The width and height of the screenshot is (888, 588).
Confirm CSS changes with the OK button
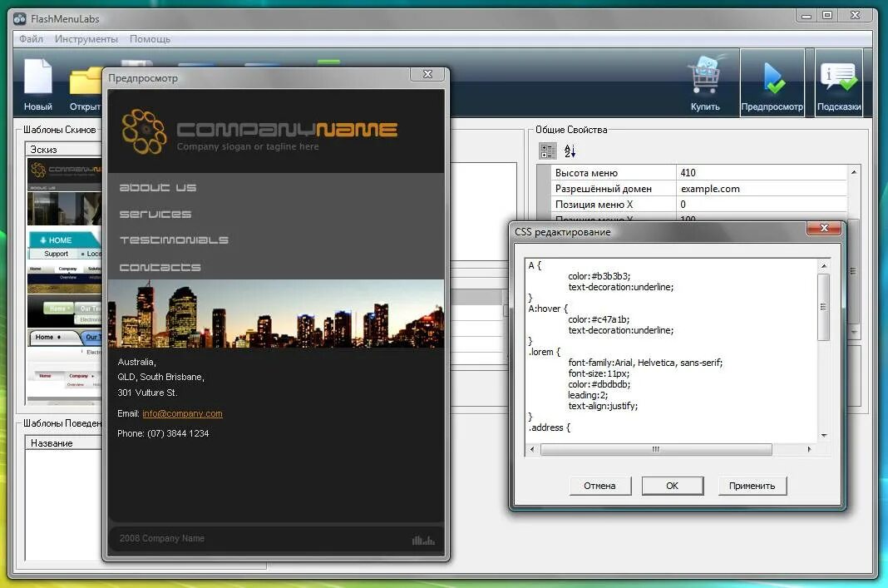click(x=672, y=486)
